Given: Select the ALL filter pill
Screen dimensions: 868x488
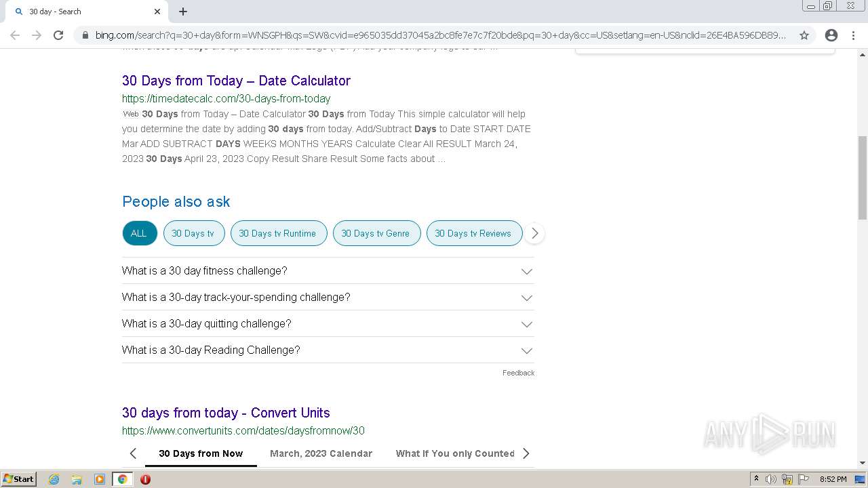Looking at the screenshot, I should tap(139, 233).
